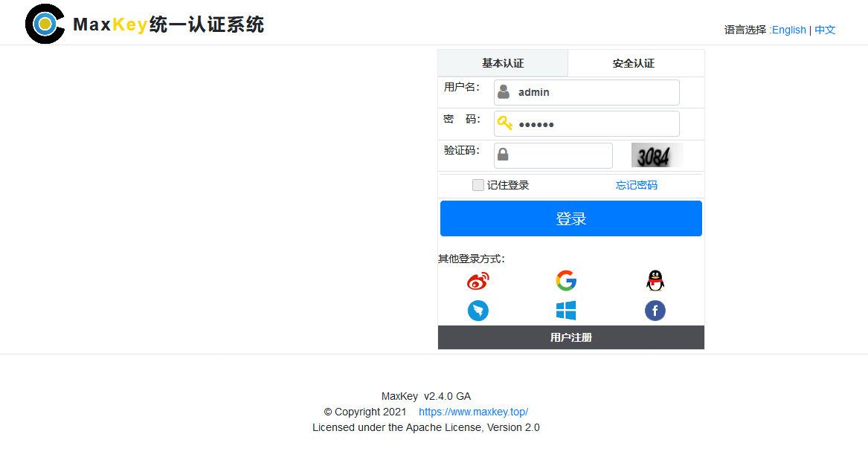
Task: Enable the 记住登录 checkbox
Action: 478,185
